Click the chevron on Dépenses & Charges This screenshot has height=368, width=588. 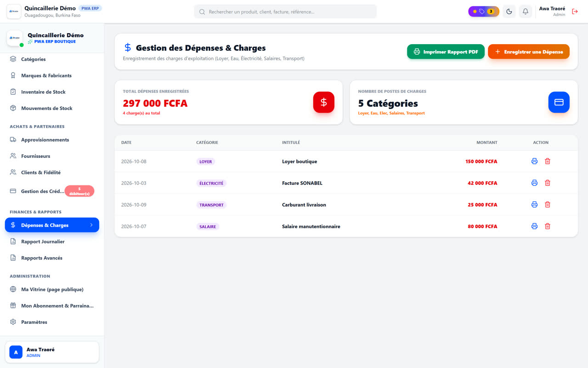91,225
